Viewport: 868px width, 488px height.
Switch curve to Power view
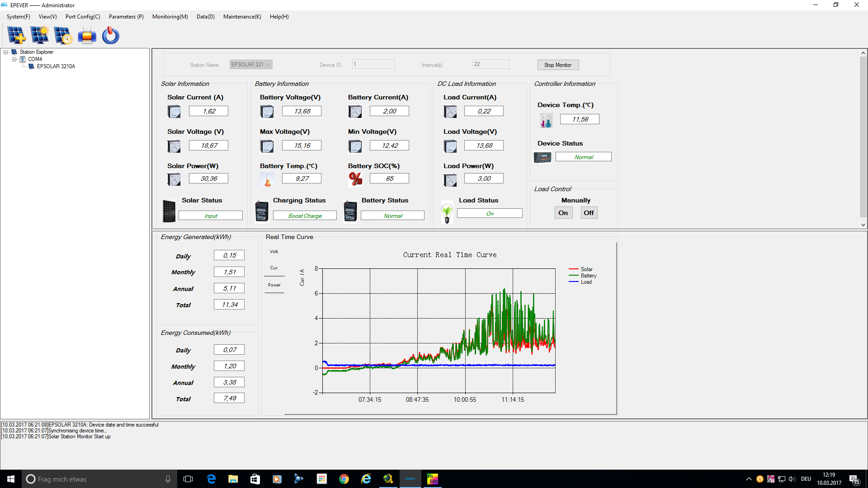274,285
